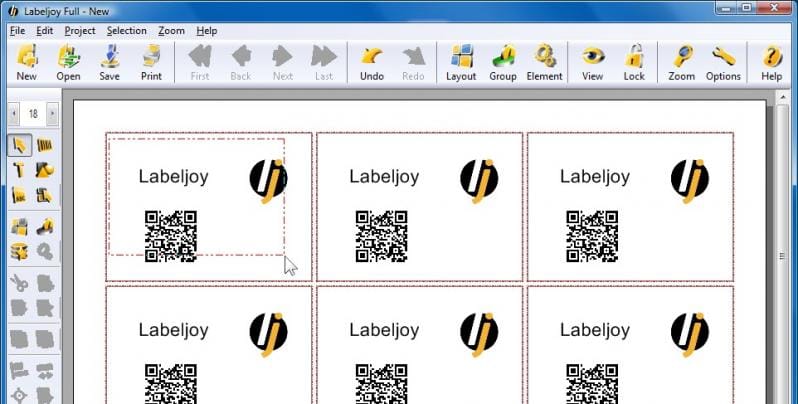Go to the First page toolbar button
Viewport: 798px width, 404px height.
tap(200, 62)
